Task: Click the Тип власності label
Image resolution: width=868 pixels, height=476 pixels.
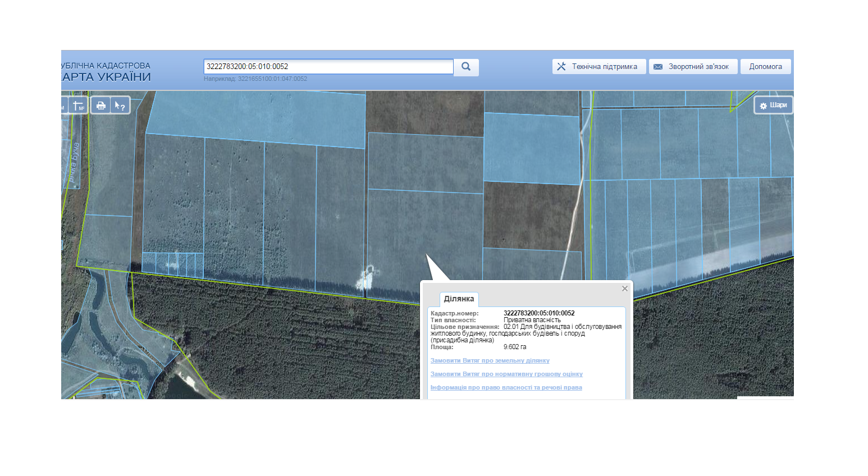Action: point(453,320)
